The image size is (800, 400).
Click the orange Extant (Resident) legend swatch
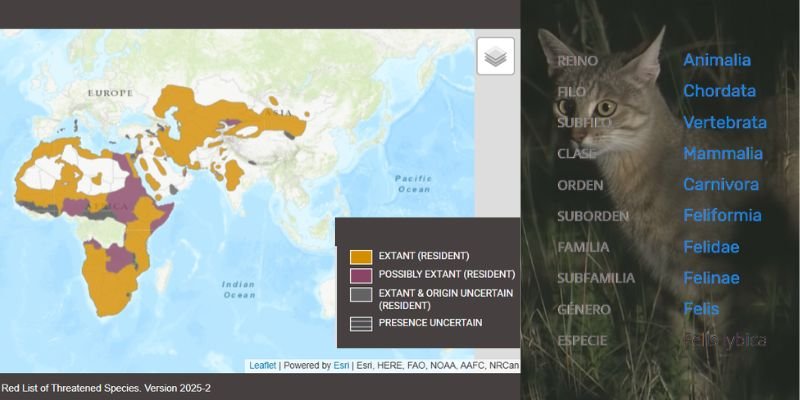[361, 256]
